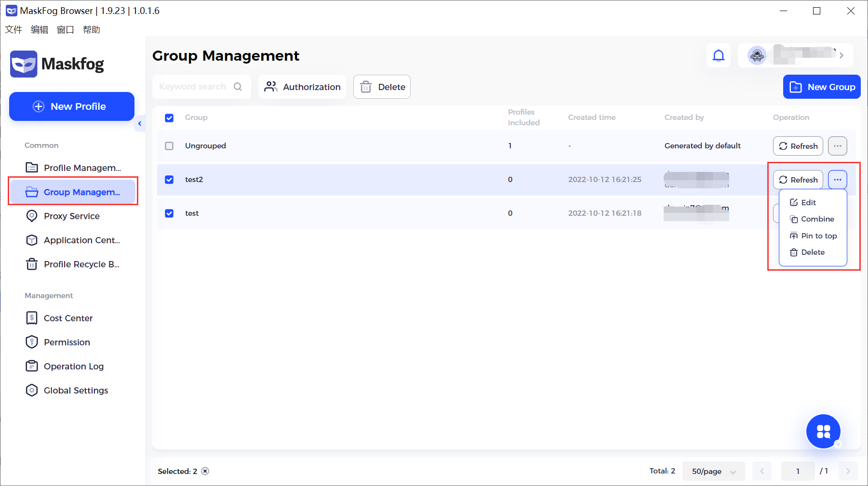The height and width of the screenshot is (486, 868).
Task: Click the Operation Log icon
Action: [x=32, y=366]
